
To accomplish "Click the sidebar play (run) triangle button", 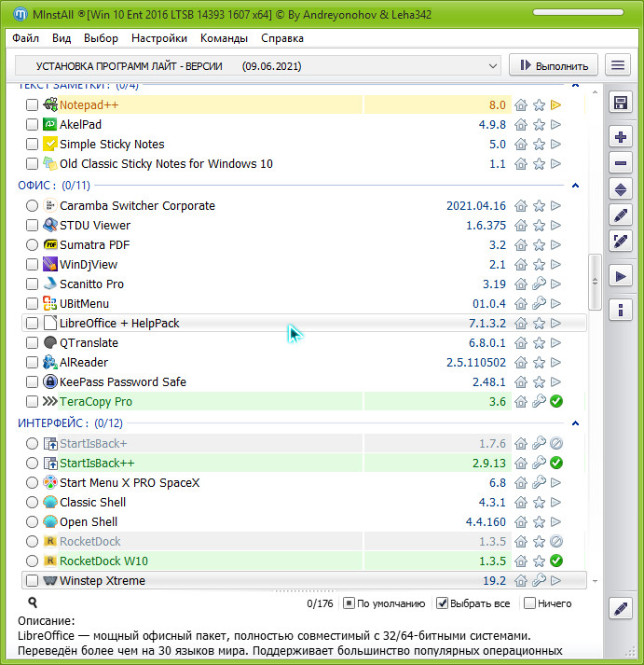I will 620,275.
